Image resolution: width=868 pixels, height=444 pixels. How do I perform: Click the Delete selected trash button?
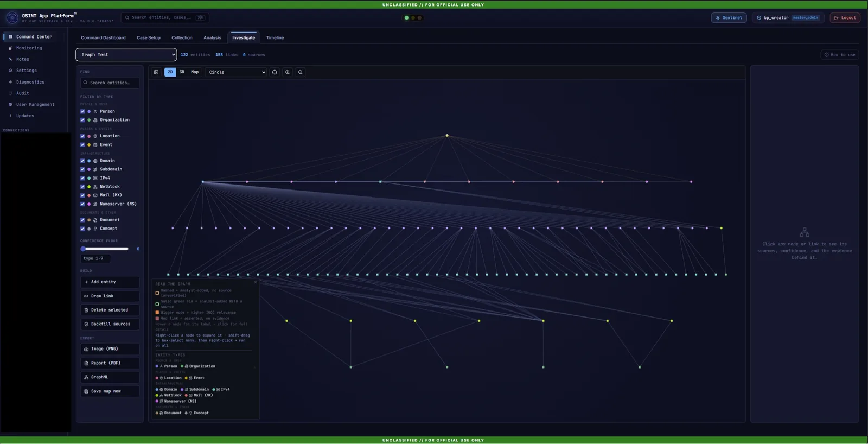tap(110, 310)
